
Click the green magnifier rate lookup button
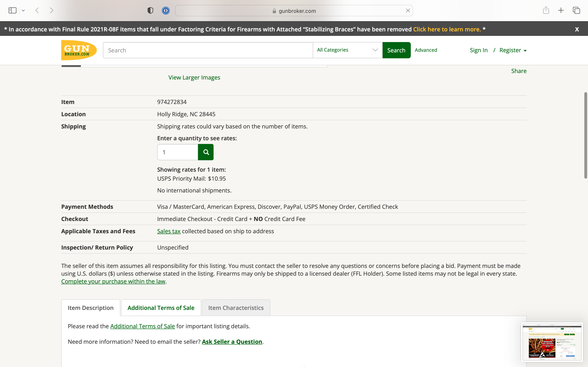coord(206,152)
